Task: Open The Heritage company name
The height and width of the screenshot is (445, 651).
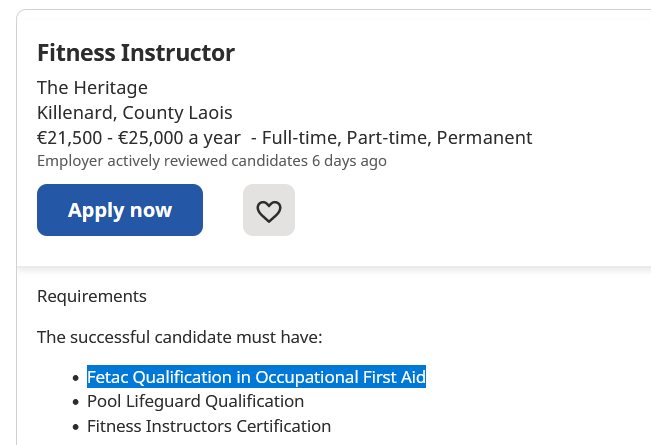Action: tap(92, 87)
